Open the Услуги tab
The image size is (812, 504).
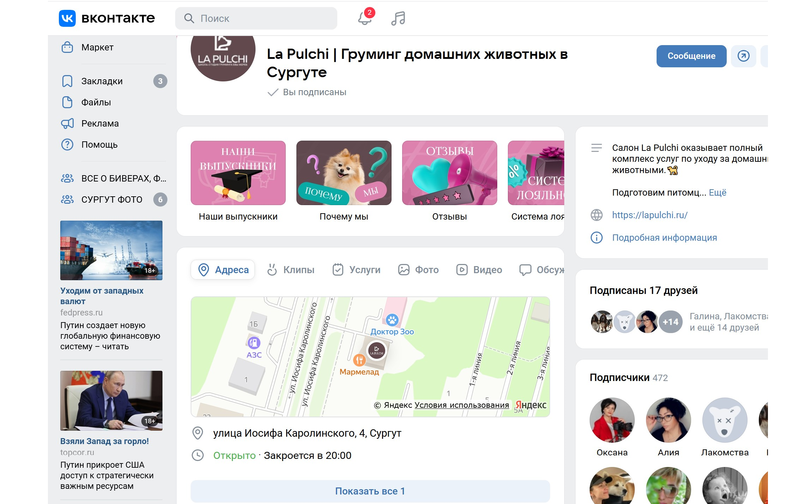point(357,270)
